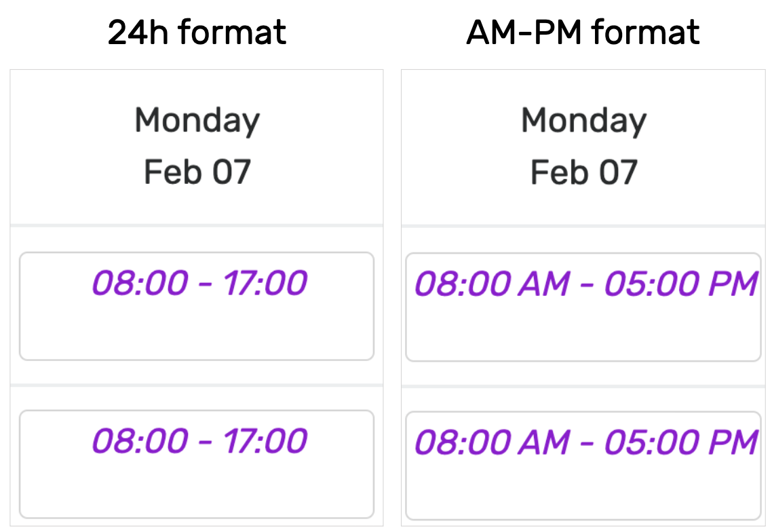The width and height of the screenshot is (772, 532).
Task: Click 17:00 end time in second 24h slot
Action: pos(265,441)
